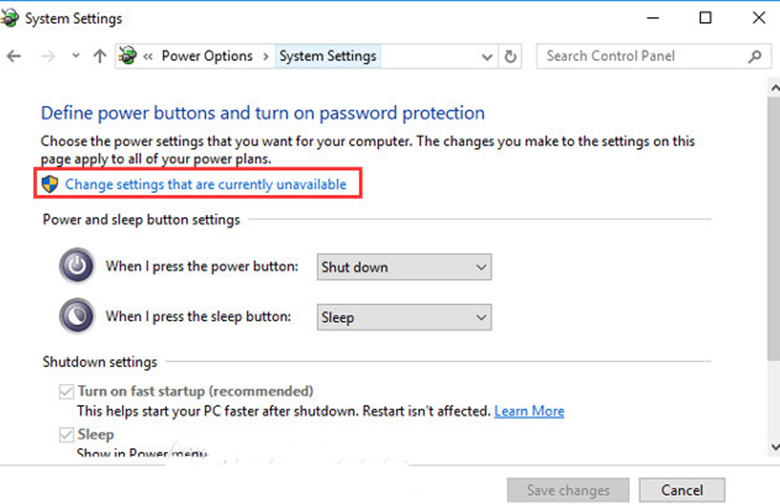The height and width of the screenshot is (504, 780).
Task: Toggle the Sleep shutdown setting checkbox
Action: (67, 435)
